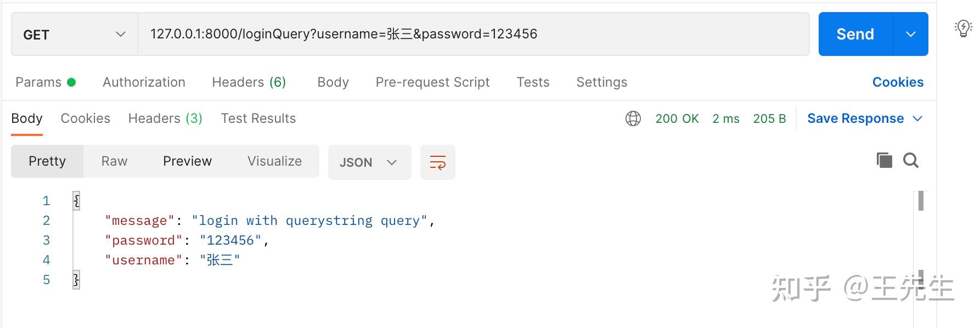This screenshot has height=328, width=980.
Task: Open the Cookies link
Action: tap(898, 82)
